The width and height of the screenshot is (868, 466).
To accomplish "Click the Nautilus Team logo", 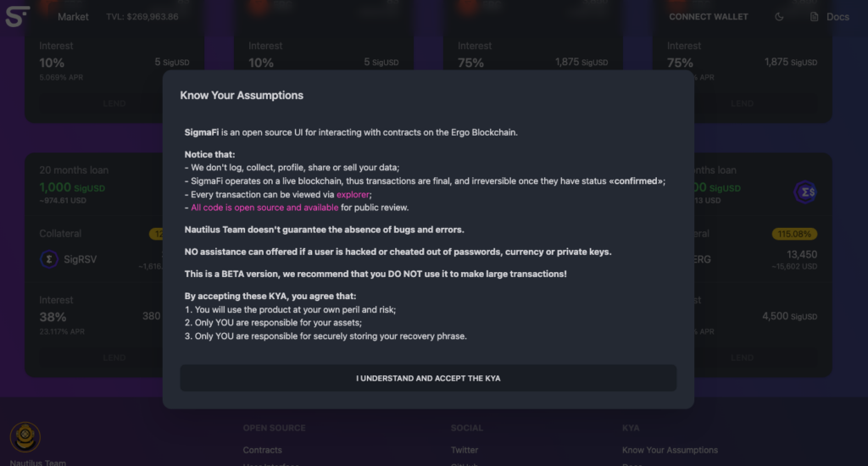I will (x=25, y=438).
